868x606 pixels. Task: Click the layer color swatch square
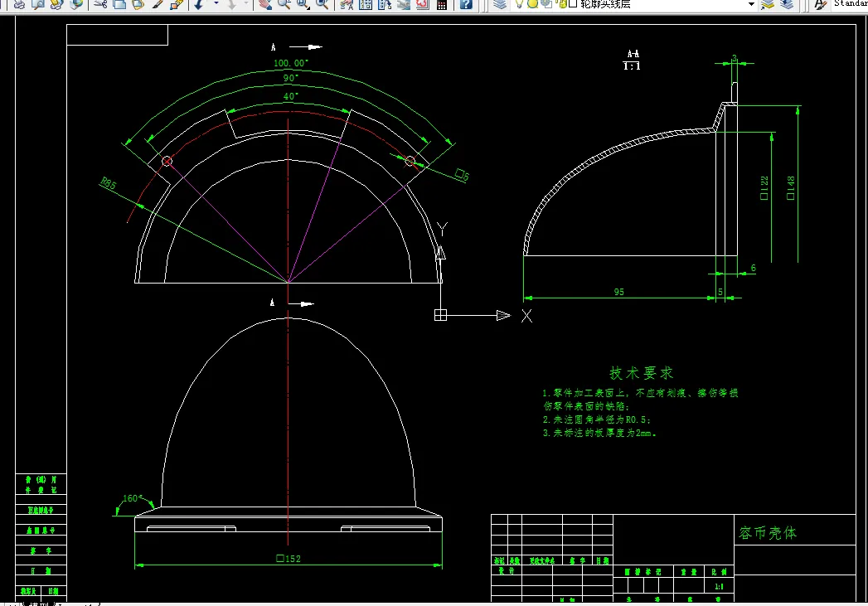pyautogui.click(x=573, y=4)
